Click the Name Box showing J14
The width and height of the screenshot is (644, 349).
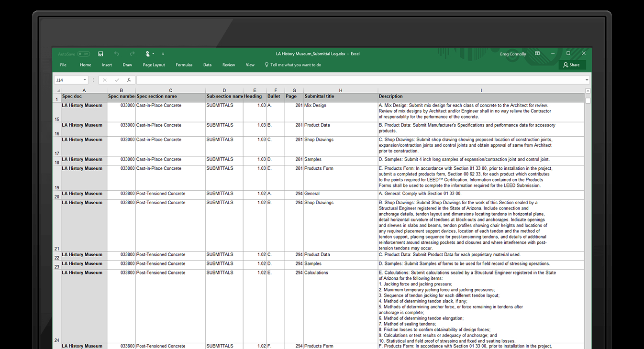68,80
